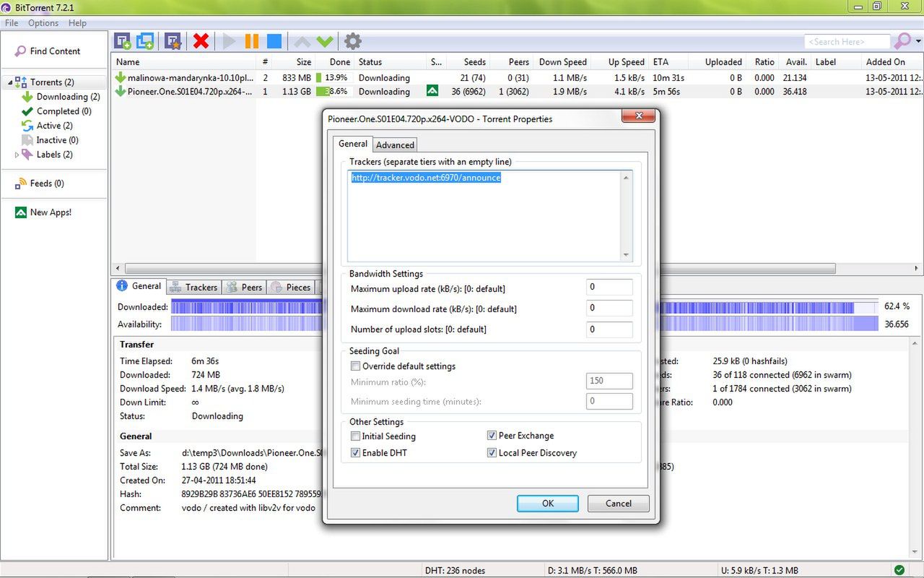
Task: Click the Maximum upload rate field
Action: click(x=609, y=288)
